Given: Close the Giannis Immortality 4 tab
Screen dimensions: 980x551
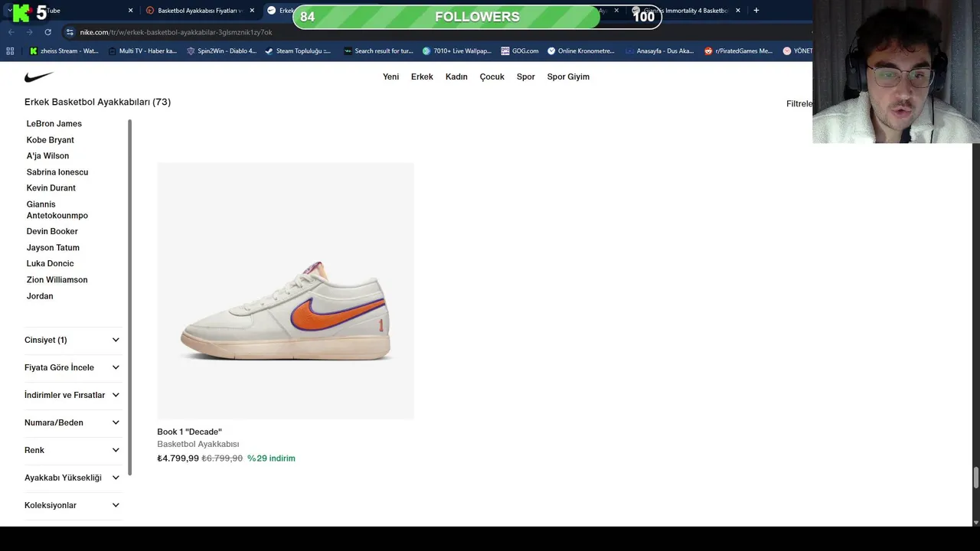Looking at the screenshot, I should point(738,11).
